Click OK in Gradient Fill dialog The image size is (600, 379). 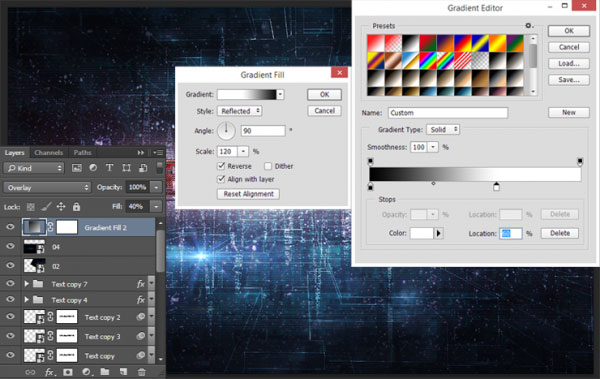click(x=324, y=95)
